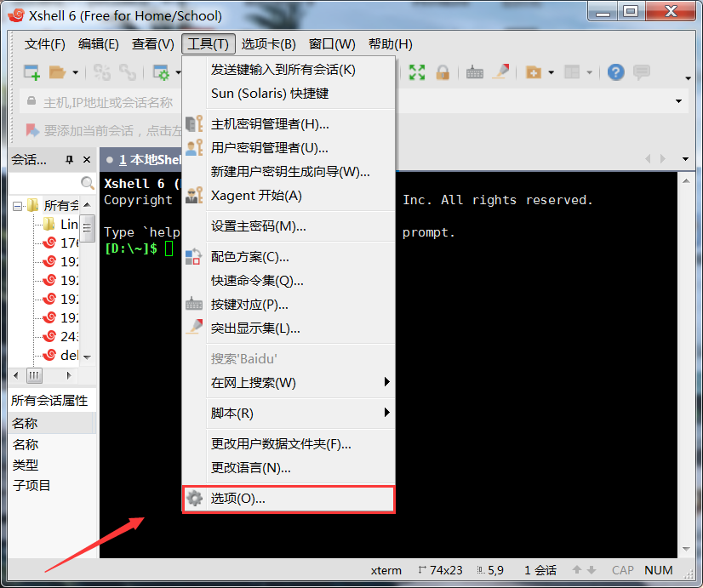This screenshot has height=588, width=703.
Task: Click the fullscreen green arrows icon
Action: [417, 72]
